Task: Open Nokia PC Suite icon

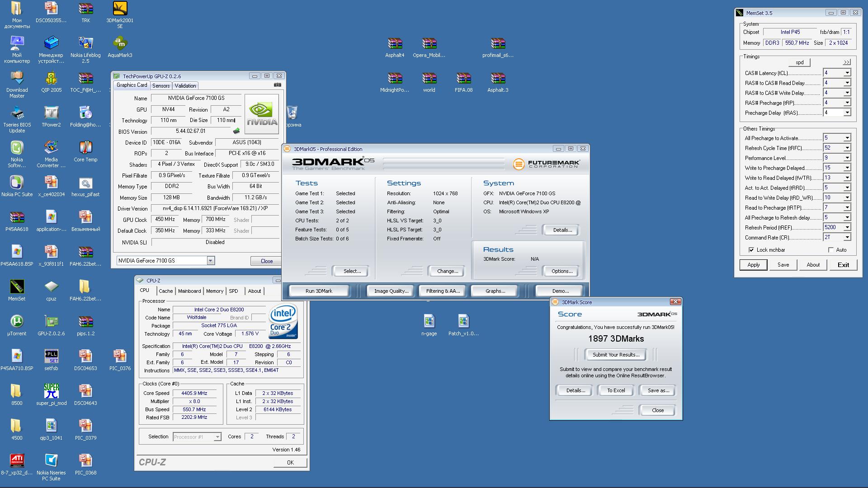Action: pos(17,186)
